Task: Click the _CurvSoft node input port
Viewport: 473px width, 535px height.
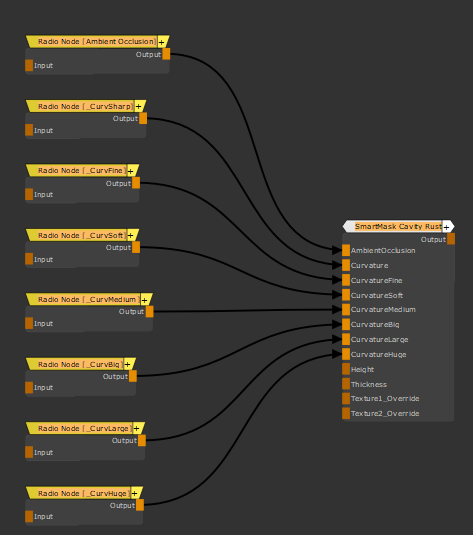Action: 29,259
